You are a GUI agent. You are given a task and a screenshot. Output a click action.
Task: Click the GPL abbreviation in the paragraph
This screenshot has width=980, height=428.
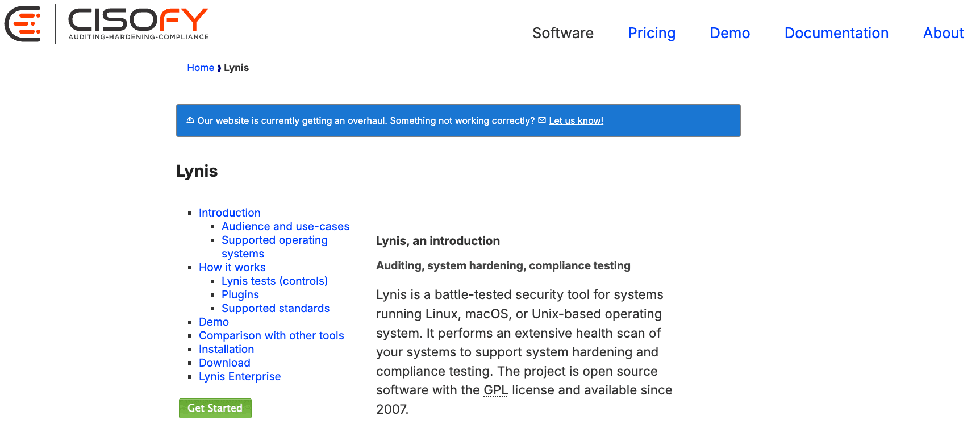[x=495, y=390]
